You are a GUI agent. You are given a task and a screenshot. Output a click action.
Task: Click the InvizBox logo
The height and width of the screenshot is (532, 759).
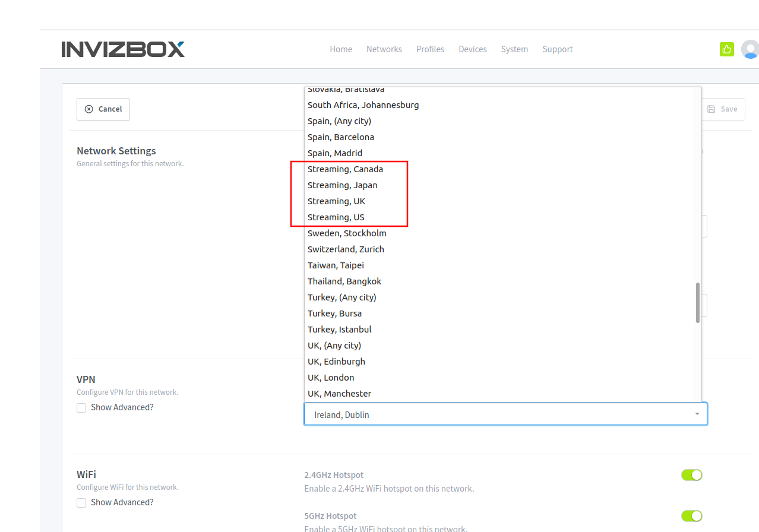tap(123, 49)
